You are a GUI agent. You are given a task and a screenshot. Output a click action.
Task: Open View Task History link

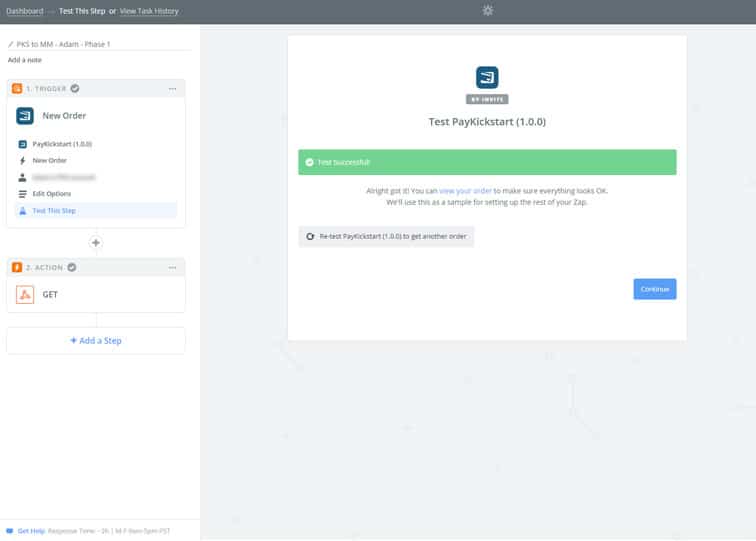[149, 11]
